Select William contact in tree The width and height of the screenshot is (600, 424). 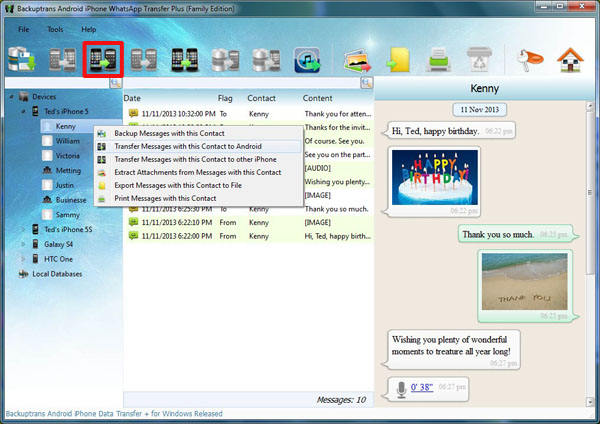coord(67,141)
